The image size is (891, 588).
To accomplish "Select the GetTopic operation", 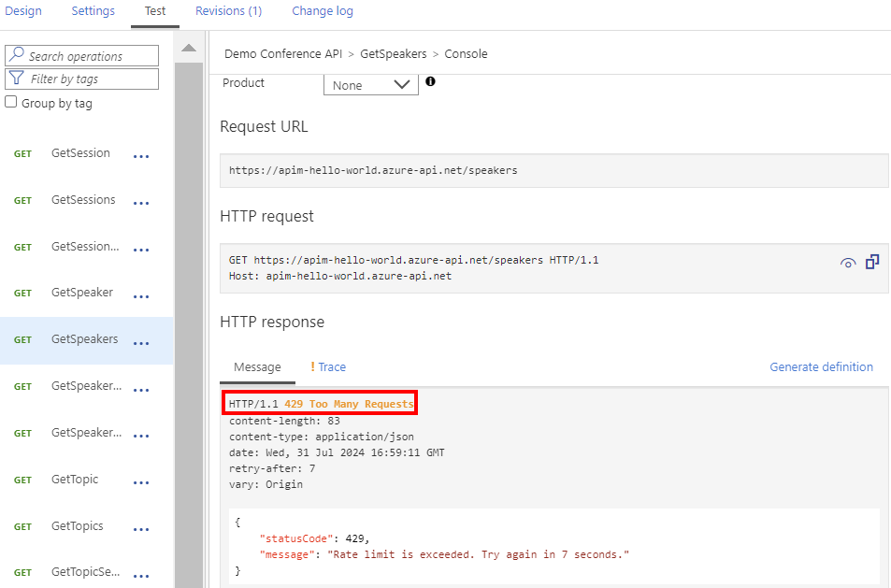I will tap(75, 480).
